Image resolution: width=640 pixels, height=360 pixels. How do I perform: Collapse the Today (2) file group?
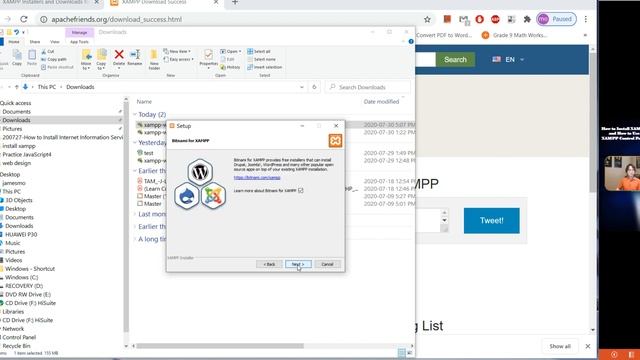[x=135, y=115]
